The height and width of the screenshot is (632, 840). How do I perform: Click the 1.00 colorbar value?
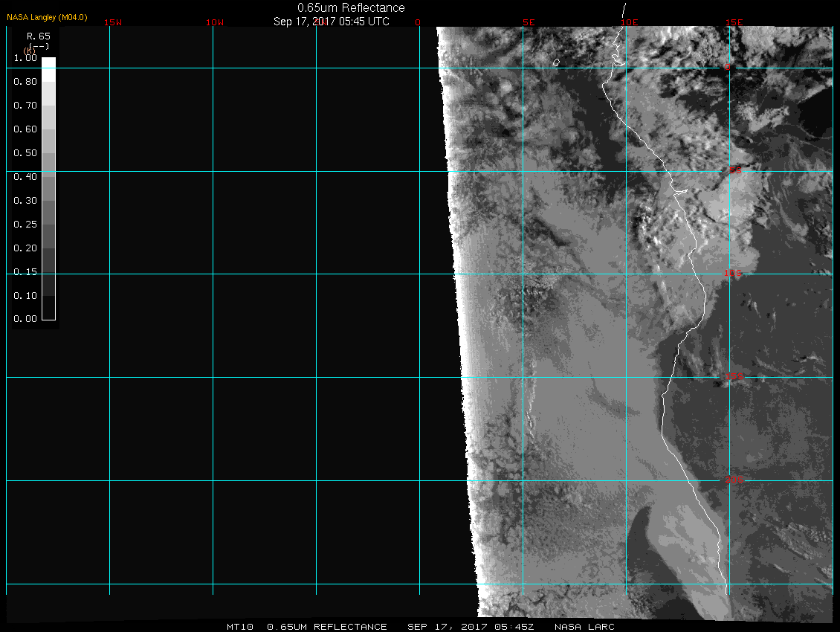(x=25, y=58)
